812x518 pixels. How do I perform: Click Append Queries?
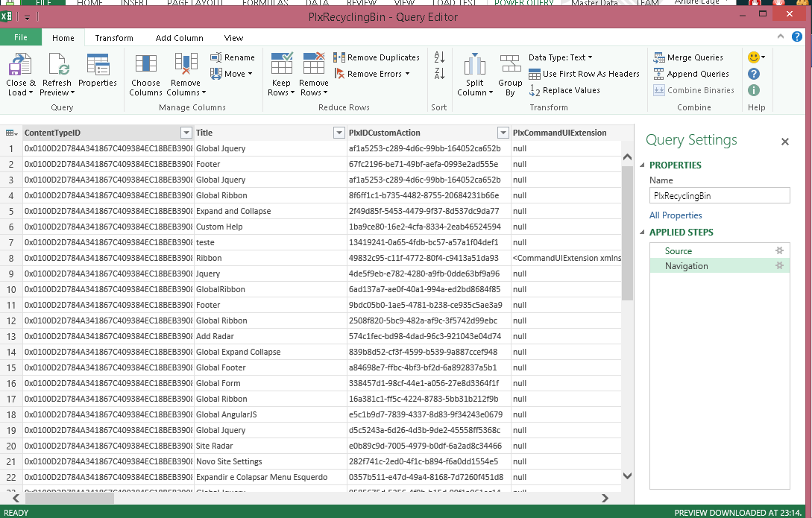pos(691,74)
